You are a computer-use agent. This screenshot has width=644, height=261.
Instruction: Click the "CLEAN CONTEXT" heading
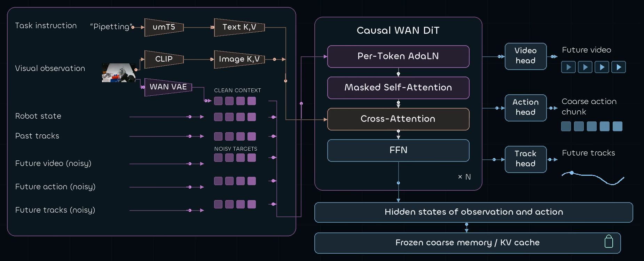[237, 90]
